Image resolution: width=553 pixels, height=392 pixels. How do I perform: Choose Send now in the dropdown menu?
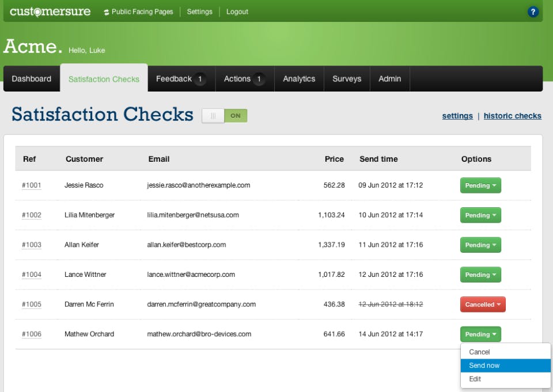(x=505, y=366)
